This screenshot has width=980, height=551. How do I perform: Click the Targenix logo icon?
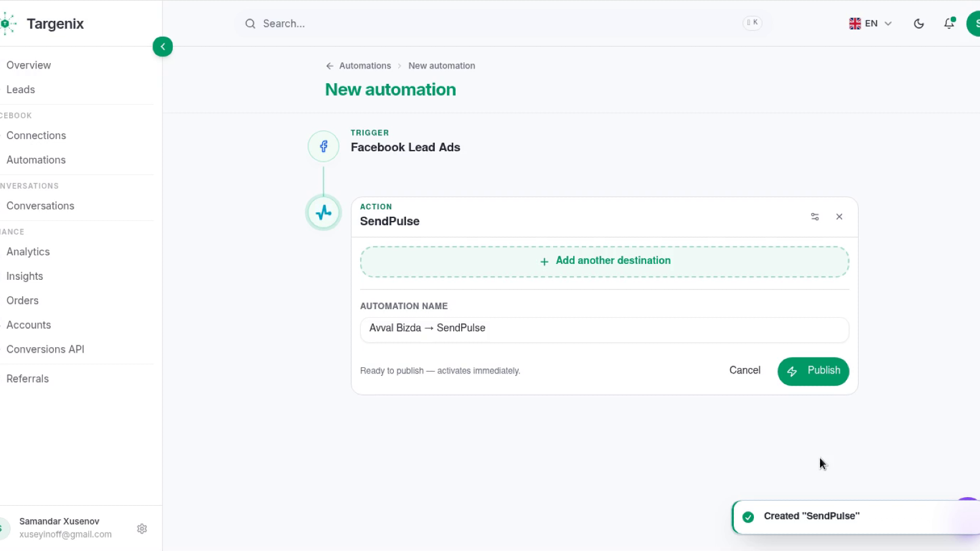coord(7,24)
